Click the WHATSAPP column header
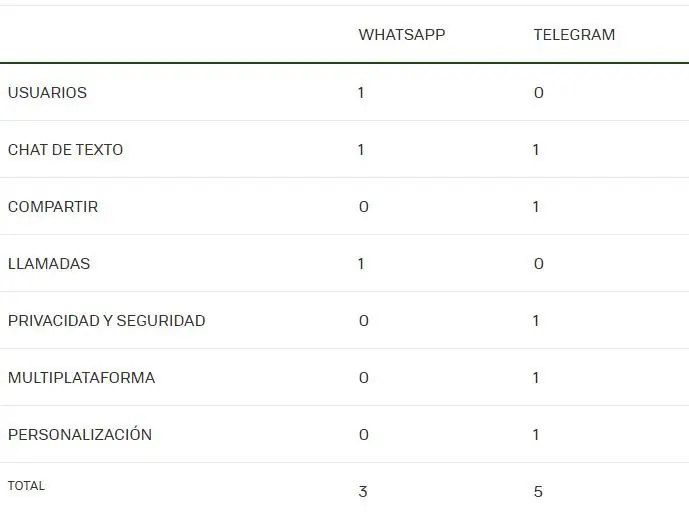This screenshot has width=689, height=518. [402, 35]
